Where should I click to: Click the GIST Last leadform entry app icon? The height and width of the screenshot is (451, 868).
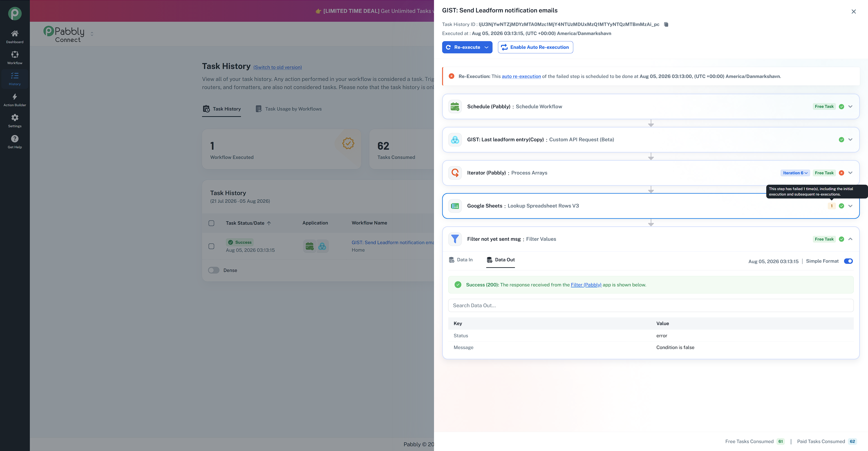coord(455,139)
